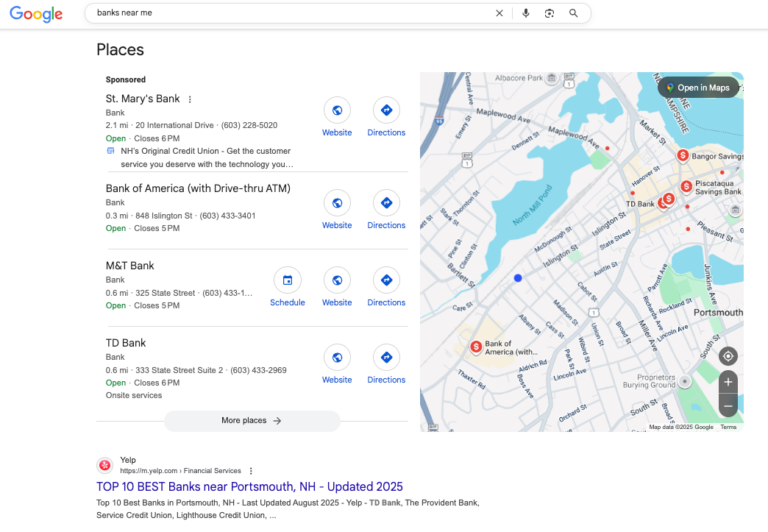Open M&T Bank website globe icon

tap(337, 280)
